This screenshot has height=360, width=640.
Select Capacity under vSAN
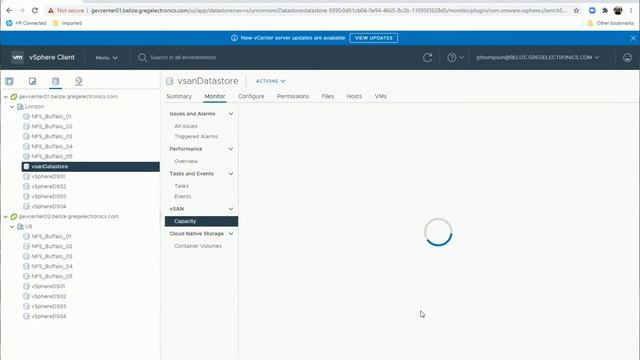[201, 221]
